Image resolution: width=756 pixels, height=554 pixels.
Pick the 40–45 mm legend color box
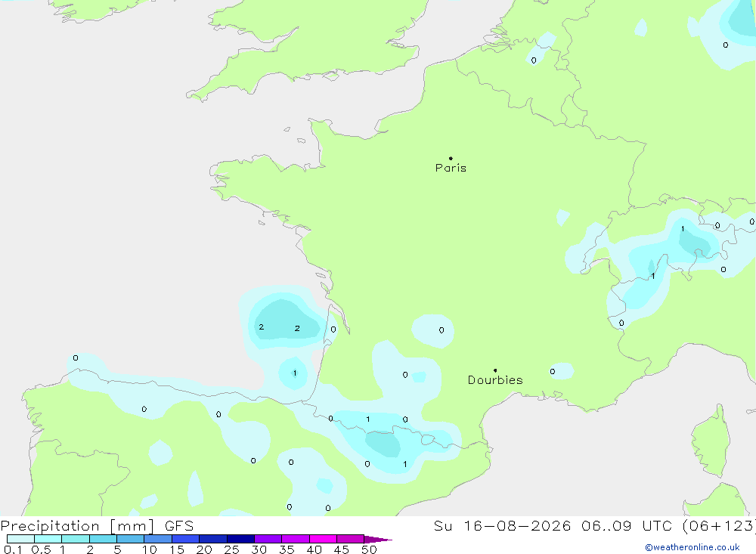[x=323, y=539]
